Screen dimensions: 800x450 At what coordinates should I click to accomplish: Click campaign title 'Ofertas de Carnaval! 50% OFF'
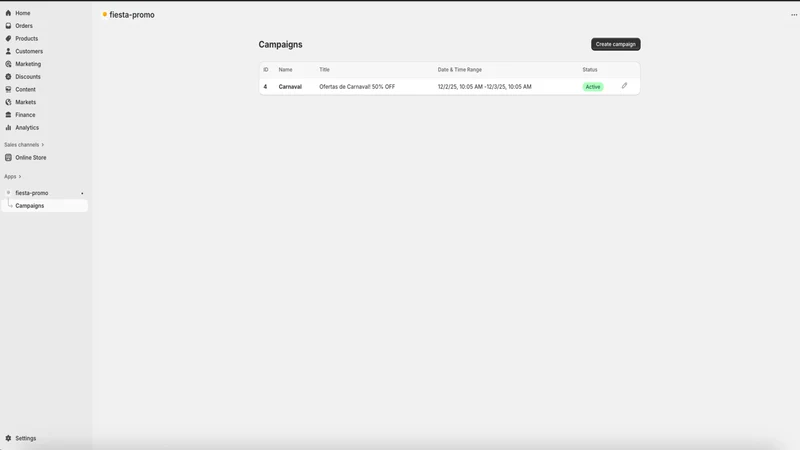[357, 87]
